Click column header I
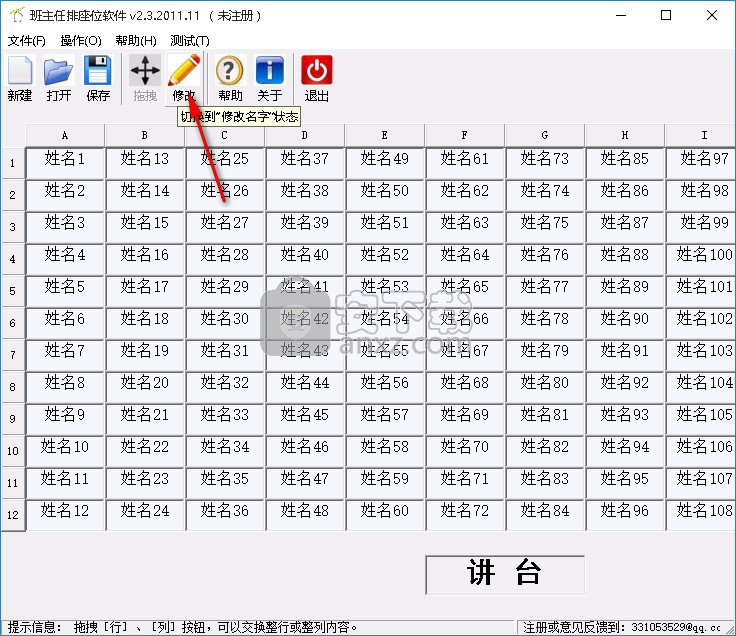 pos(701,136)
